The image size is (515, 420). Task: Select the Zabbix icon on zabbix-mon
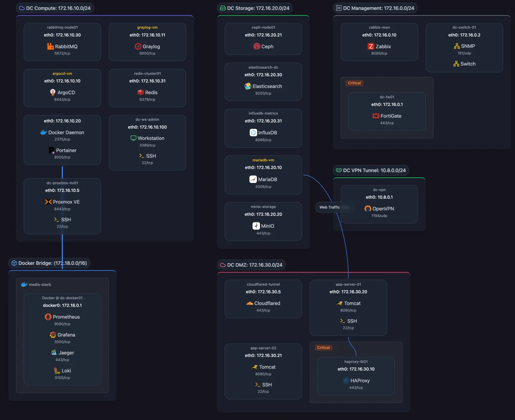pos(371,46)
